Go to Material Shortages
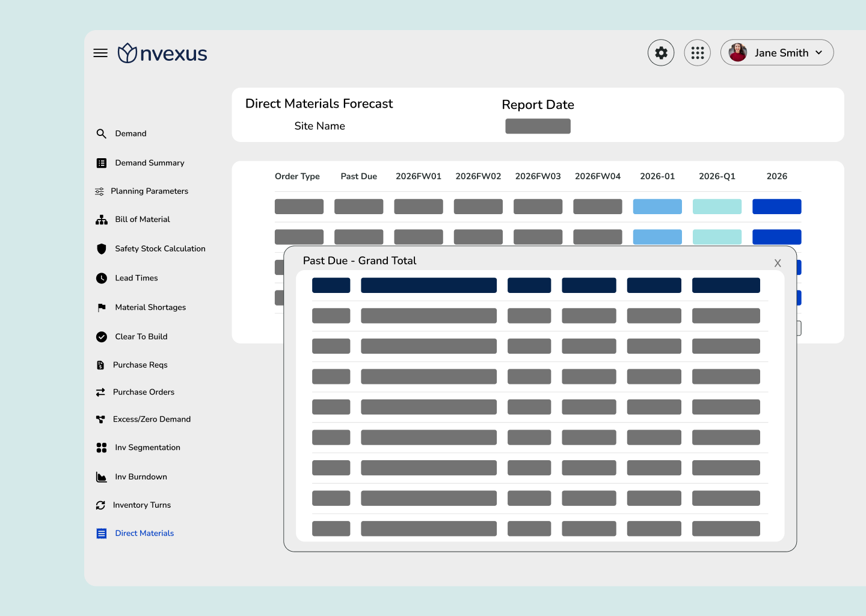This screenshot has width=866, height=616. [150, 307]
